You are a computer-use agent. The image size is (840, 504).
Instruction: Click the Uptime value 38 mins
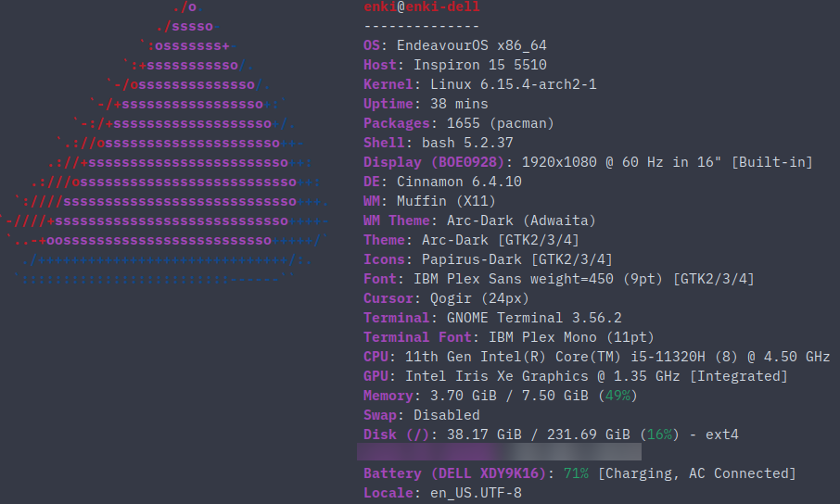[459, 104]
